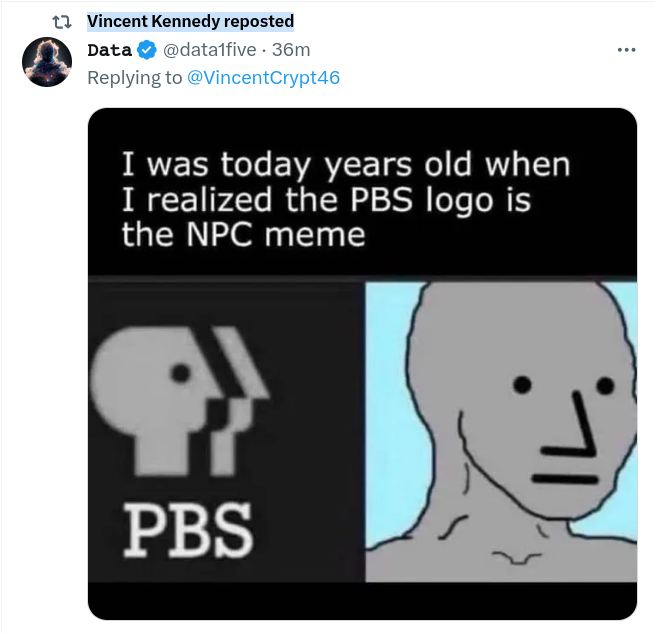Click the NPC's angular nose
The height and width of the screenshot is (633, 655).
pyautogui.click(x=578, y=420)
